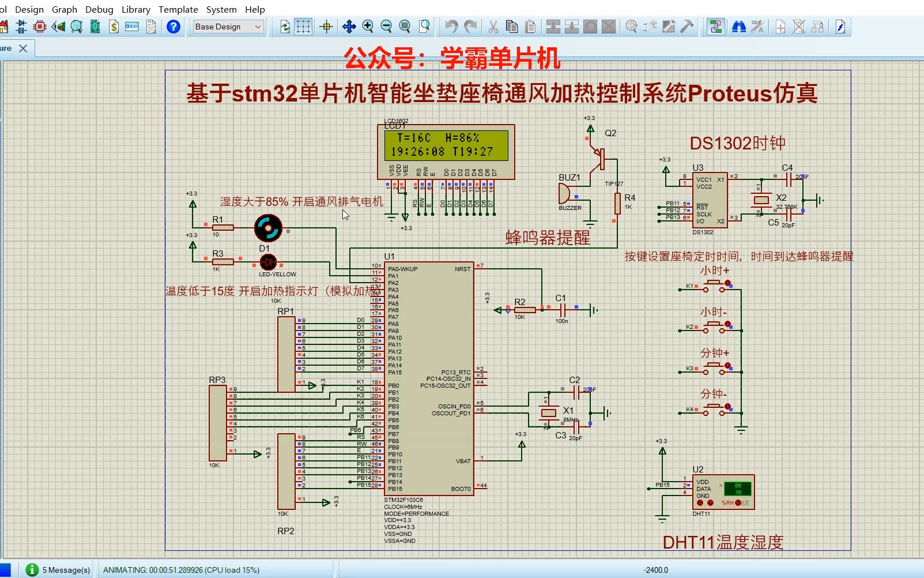
Task: Click the Redo arrow icon
Action: click(470, 27)
